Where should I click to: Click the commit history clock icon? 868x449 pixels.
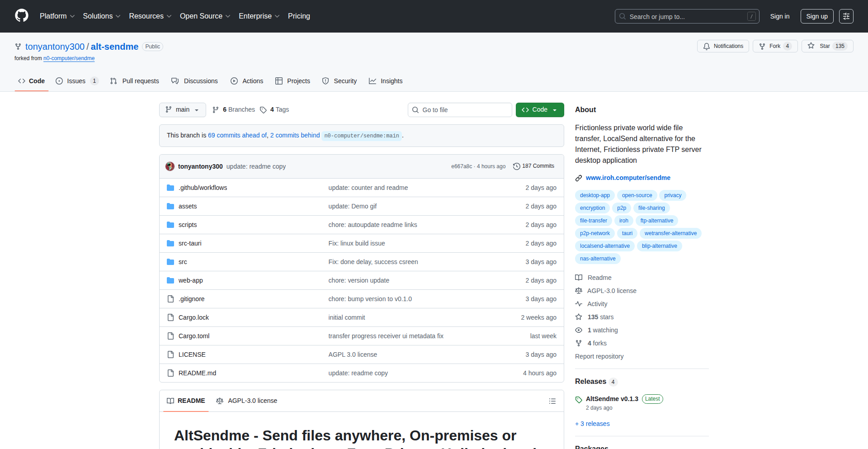(x=516, y=166)
